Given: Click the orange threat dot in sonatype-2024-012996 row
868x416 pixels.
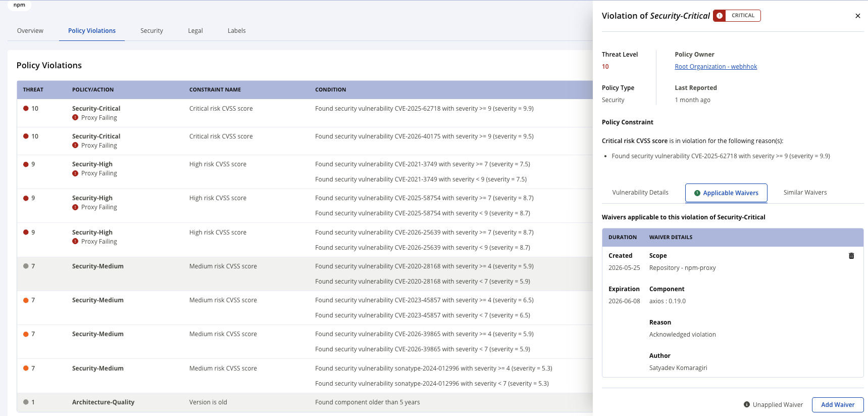Looking at the screenshot, I should (x=26, y=368).
